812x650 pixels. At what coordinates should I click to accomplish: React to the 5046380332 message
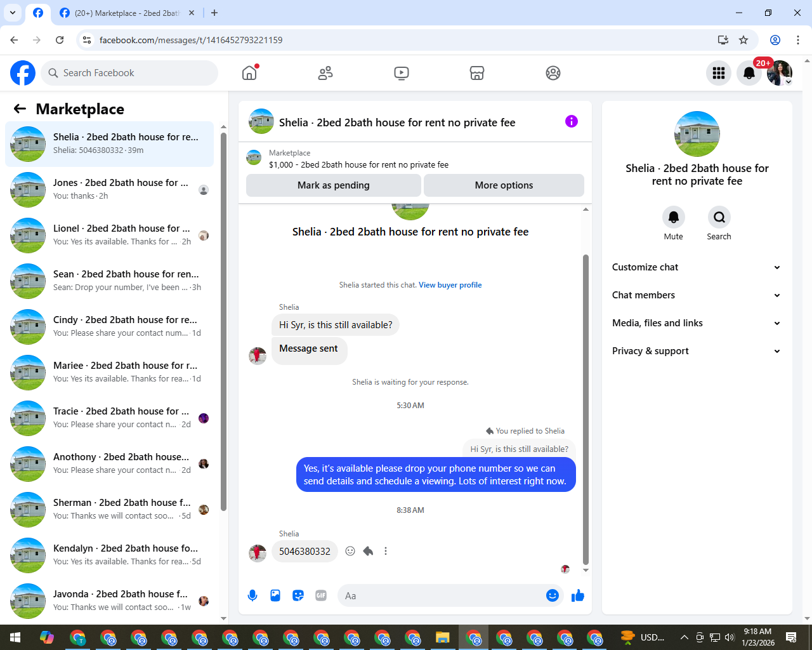click(350, 551)
